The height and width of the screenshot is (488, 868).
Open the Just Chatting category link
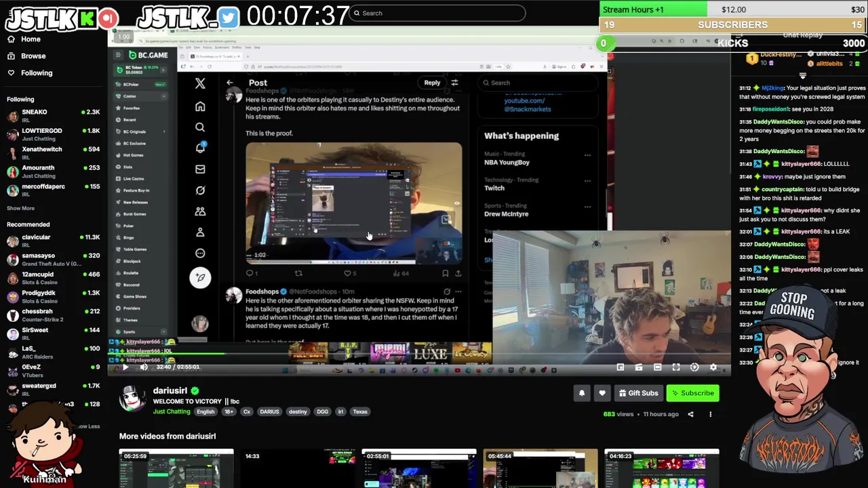click(x=172, y=411)
